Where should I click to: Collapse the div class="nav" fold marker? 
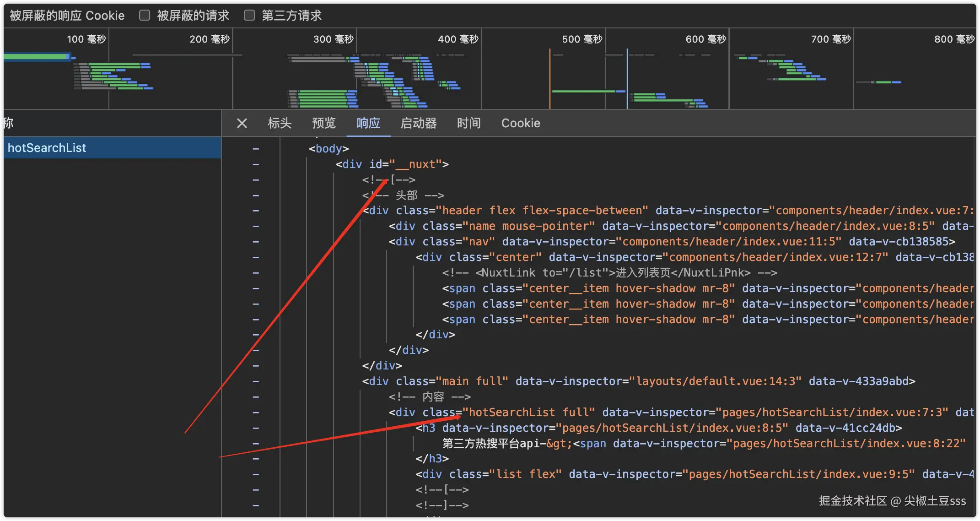pyautogui.click(x=256, y=242)
